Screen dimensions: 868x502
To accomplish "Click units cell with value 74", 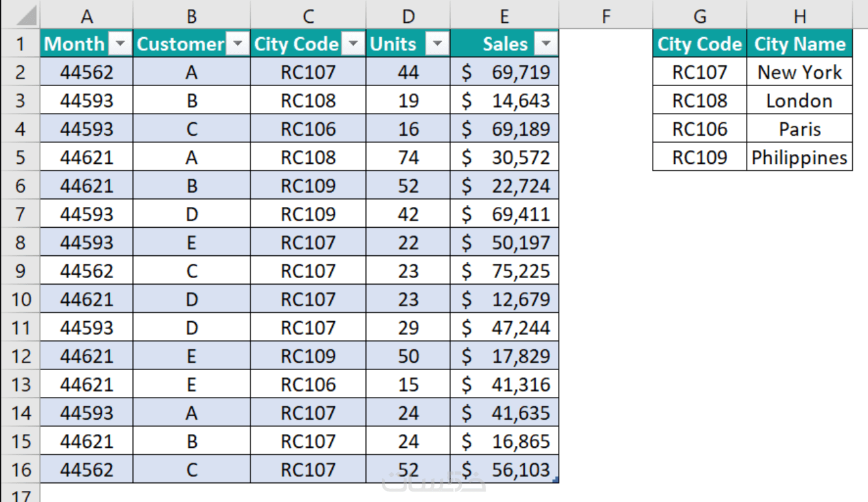I will coord(408,157).
